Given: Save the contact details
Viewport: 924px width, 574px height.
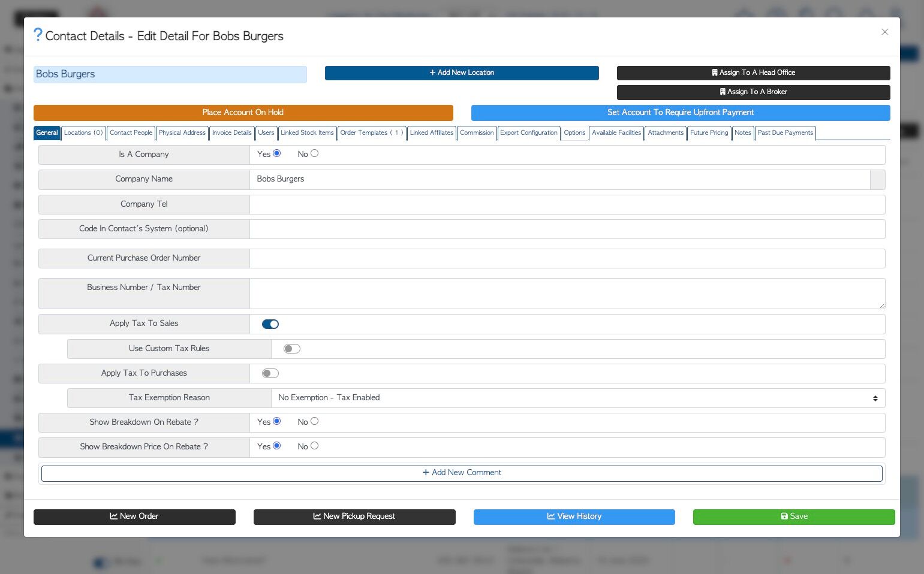Looking at the screenshot, I should coord(794,516).
